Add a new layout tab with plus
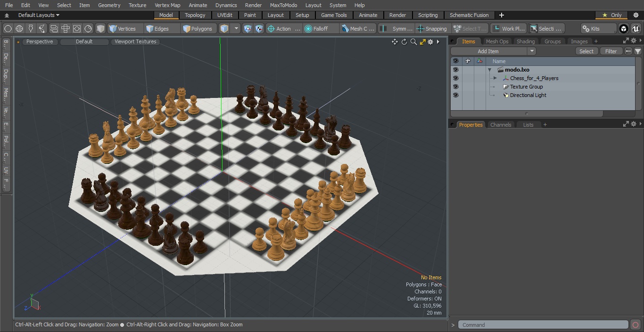The image size is (644, 332). (x=501, y=15)
